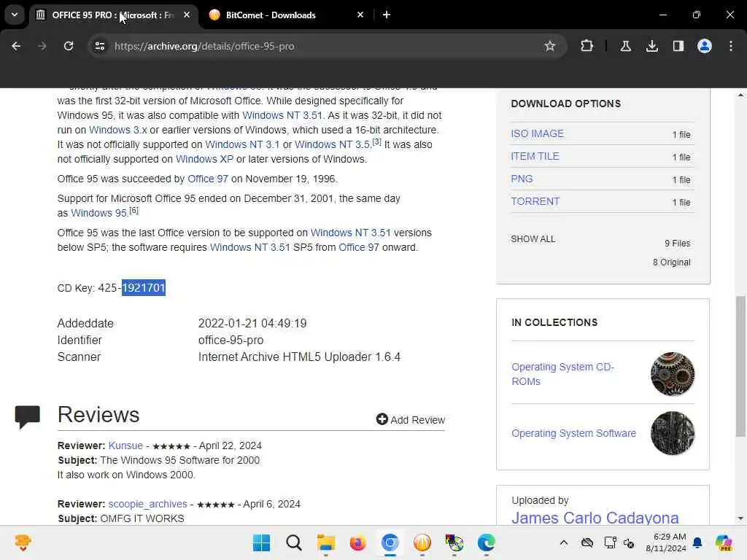The height and width of the screenshot is (560, 747).
Task: Open reviewer scoopie_archives profile
Action: (x=147, y=505)
